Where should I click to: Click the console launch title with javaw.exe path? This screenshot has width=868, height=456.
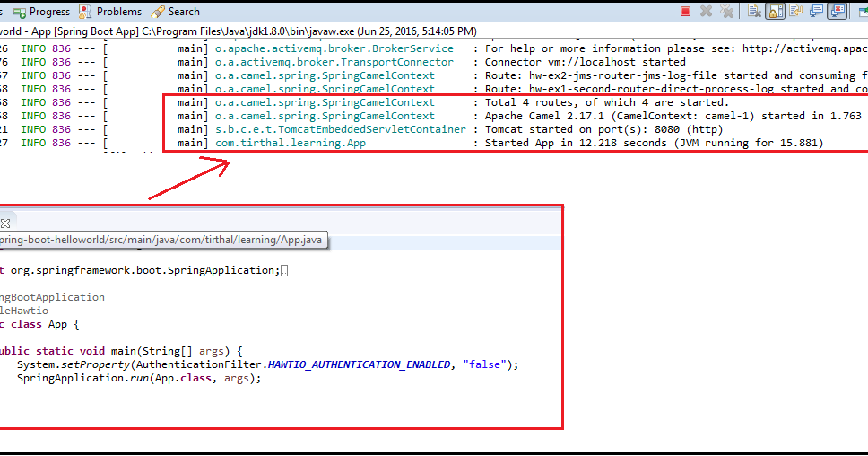tap(238, 31)
